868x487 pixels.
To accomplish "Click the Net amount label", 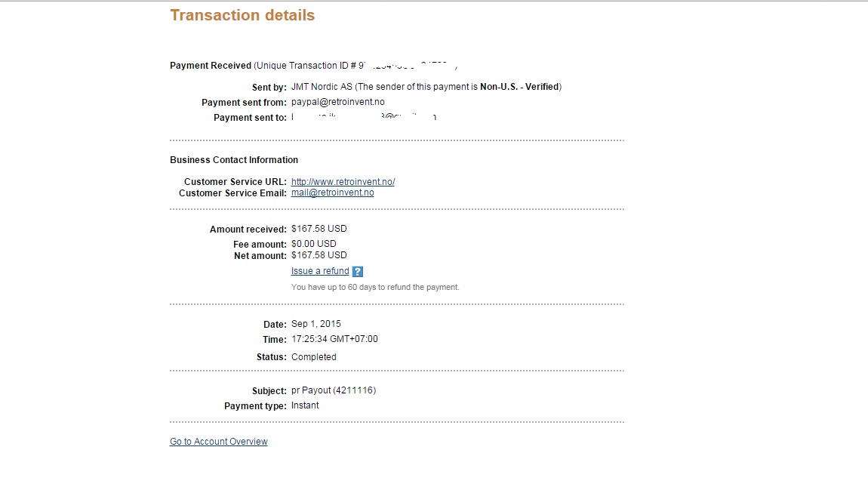I will (x=260, y=256).
